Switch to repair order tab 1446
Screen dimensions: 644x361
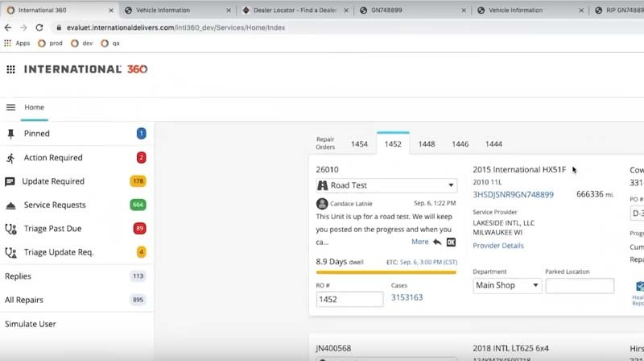(460, 144)
